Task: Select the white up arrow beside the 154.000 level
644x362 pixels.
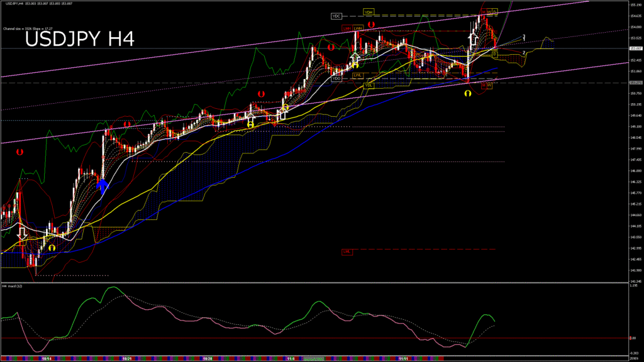Action: [474, 39]
